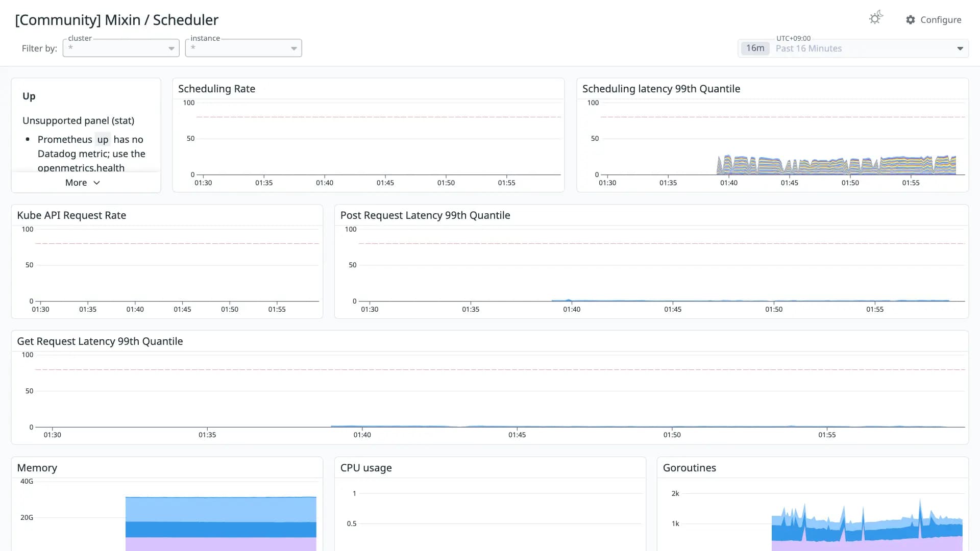Open the Past 16 Minutes time range selector
The height and width of the screenshot is (551, 980).
click(x=853, y=48)
